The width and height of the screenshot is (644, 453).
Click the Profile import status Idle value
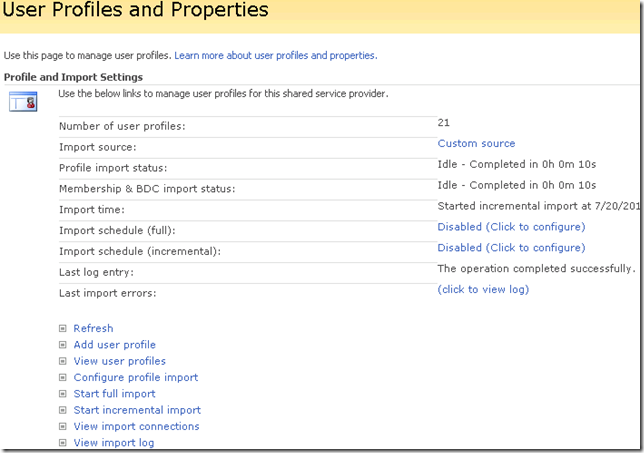click(x=517, y=164)
